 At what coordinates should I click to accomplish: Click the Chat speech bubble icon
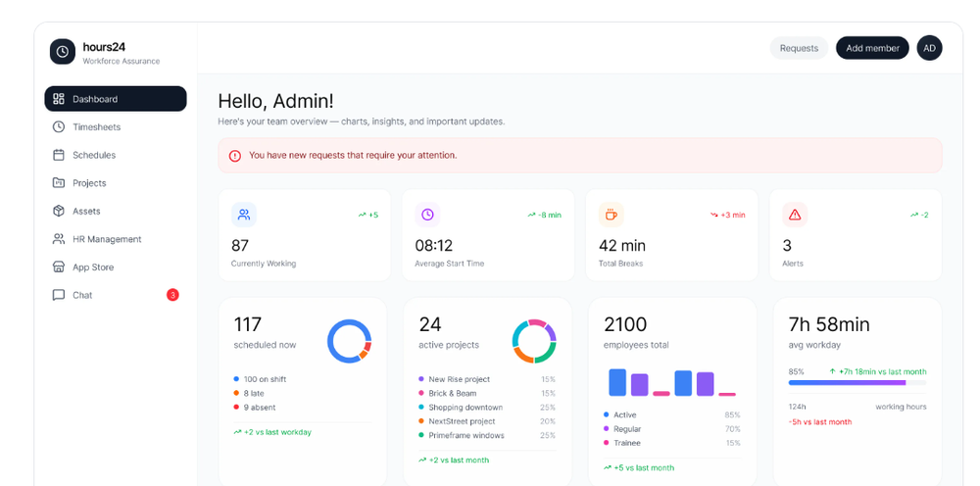(59, 295)
